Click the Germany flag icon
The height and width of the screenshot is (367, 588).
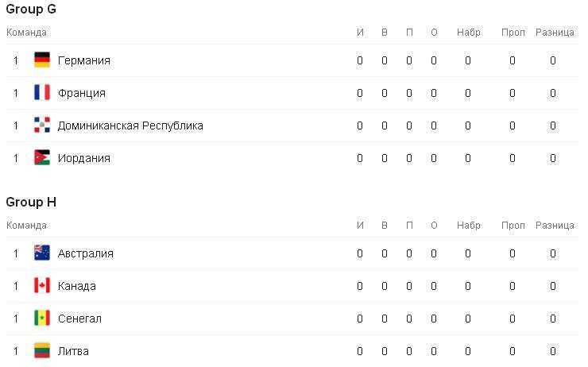42,60
